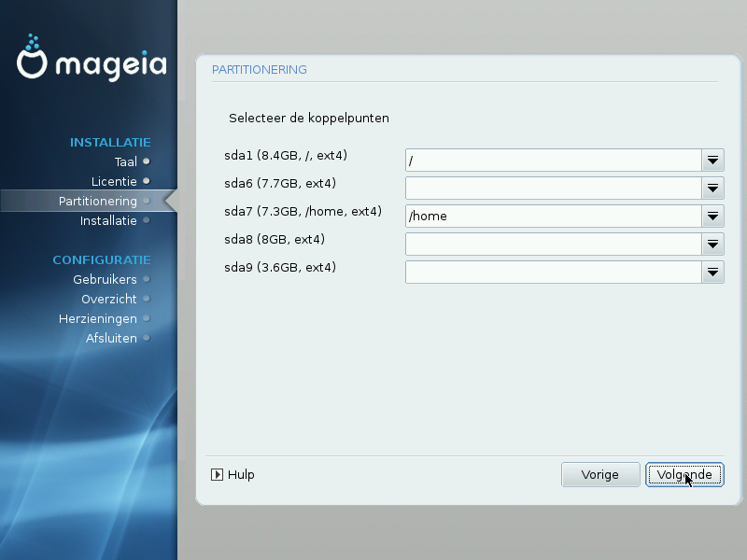The width and height of the screenshot is (747, 560).
Task: Click the label sda7 (7.3GB, /home, ext4)
Action: point(303,212)
